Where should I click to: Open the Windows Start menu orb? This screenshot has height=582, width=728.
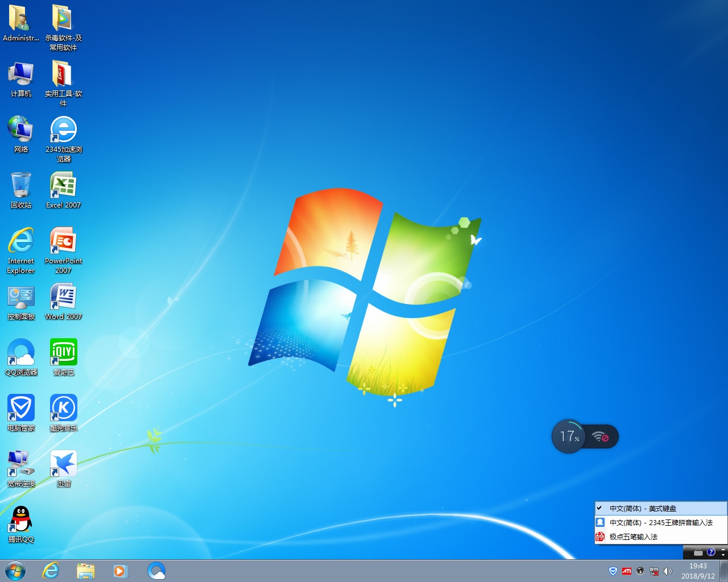pyautogui.click(x=15, y=571)
